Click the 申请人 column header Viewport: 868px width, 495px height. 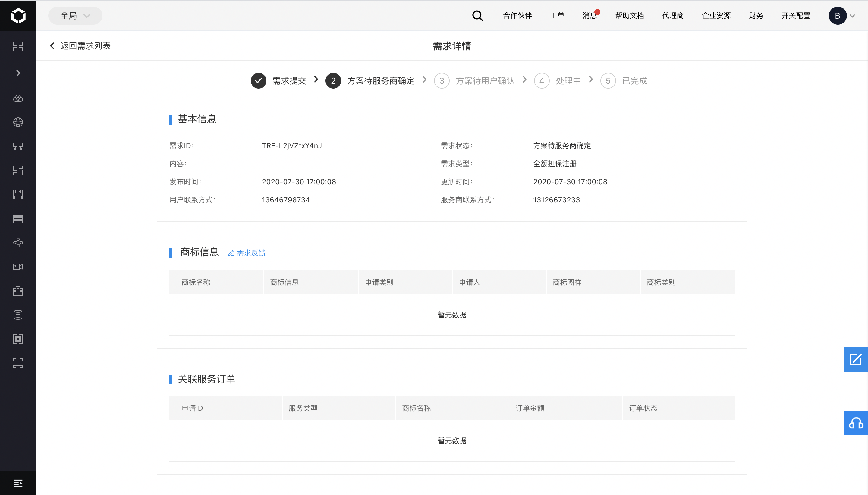click(499, 282)
